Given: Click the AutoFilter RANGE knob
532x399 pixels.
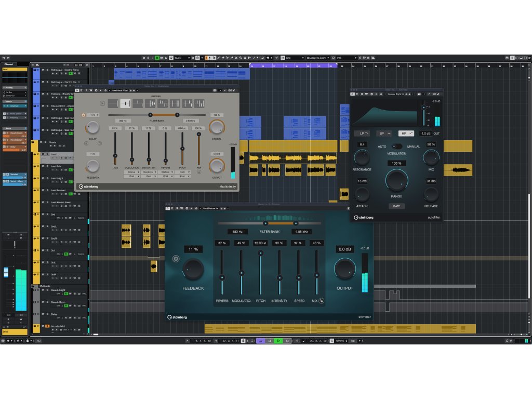Looking at the screenshot, I should point(396,180).
